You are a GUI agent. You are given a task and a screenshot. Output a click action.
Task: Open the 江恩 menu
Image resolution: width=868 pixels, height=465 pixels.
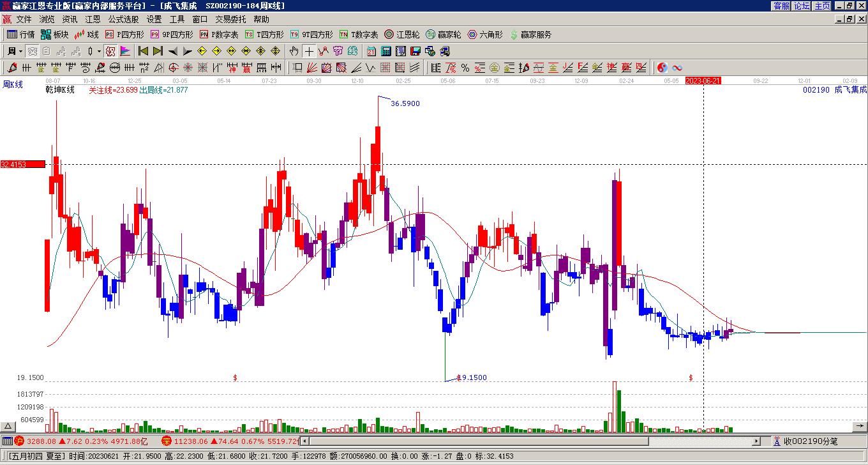coord(93,20)
